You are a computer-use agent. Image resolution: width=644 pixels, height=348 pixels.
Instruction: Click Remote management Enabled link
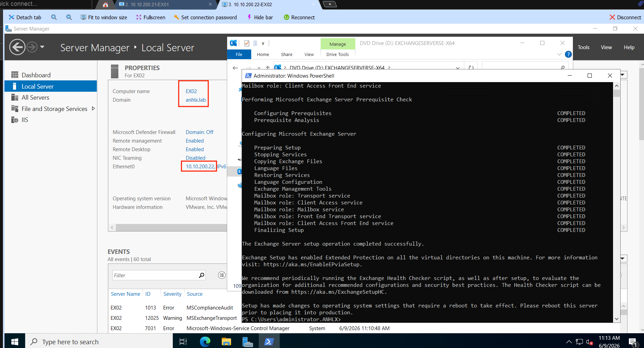pyautogui.click(x=195, y=141)
